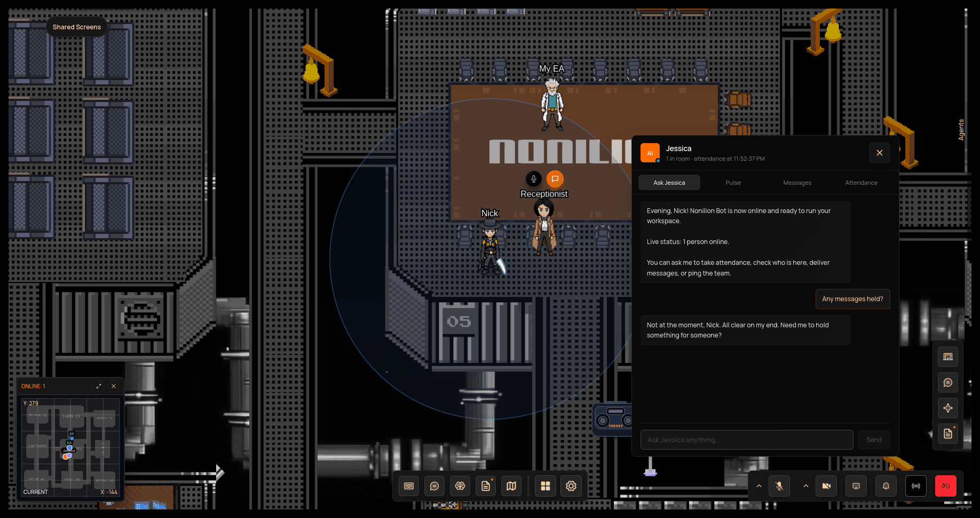Click the Receptionist microphone icon
Viewport: 980px width, 518px height.
(x=534, y=179)
